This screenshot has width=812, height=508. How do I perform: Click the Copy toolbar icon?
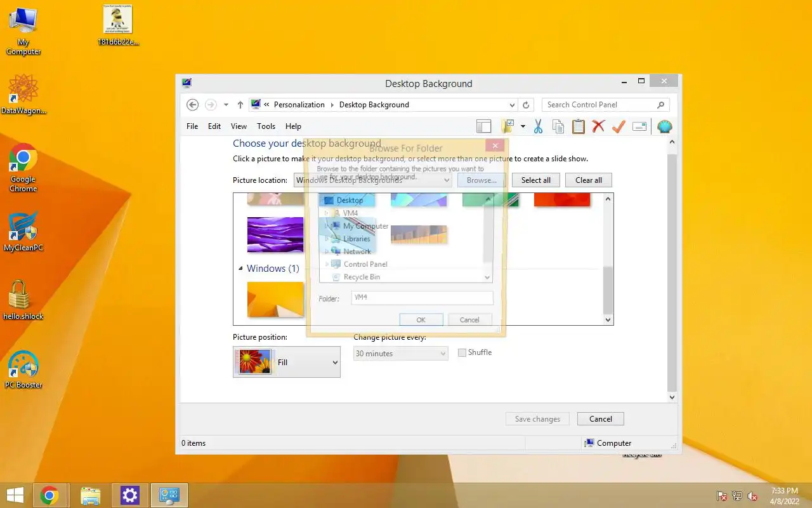pos(558,126)
